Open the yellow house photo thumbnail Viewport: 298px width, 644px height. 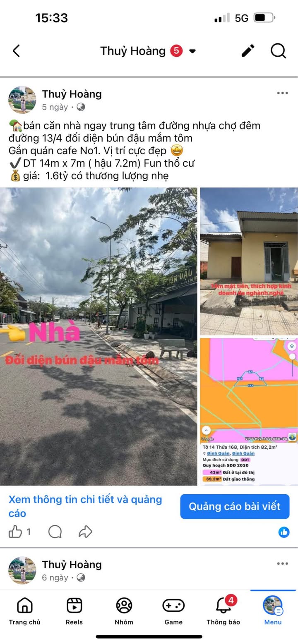pyautogui.click(x=249, y=261)
